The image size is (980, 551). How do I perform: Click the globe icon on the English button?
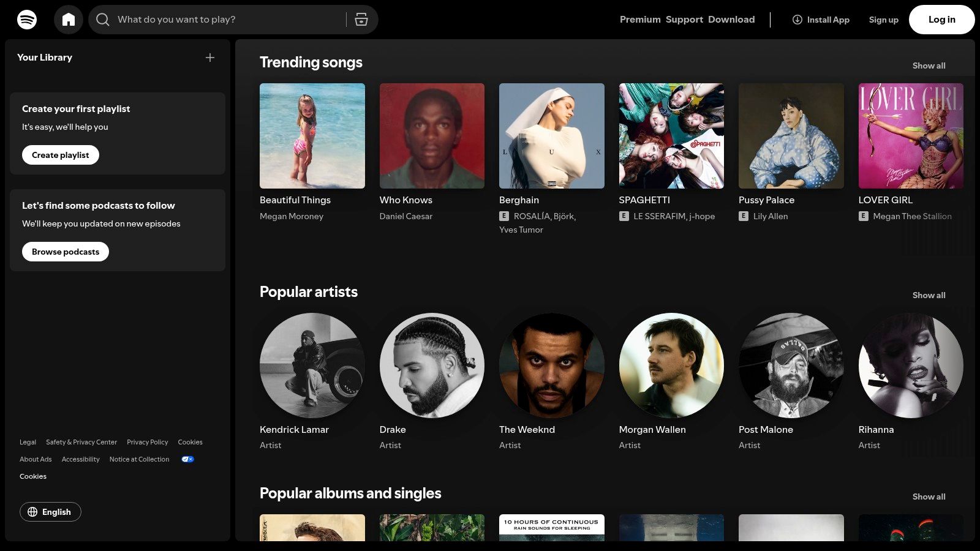coord(35,512)
